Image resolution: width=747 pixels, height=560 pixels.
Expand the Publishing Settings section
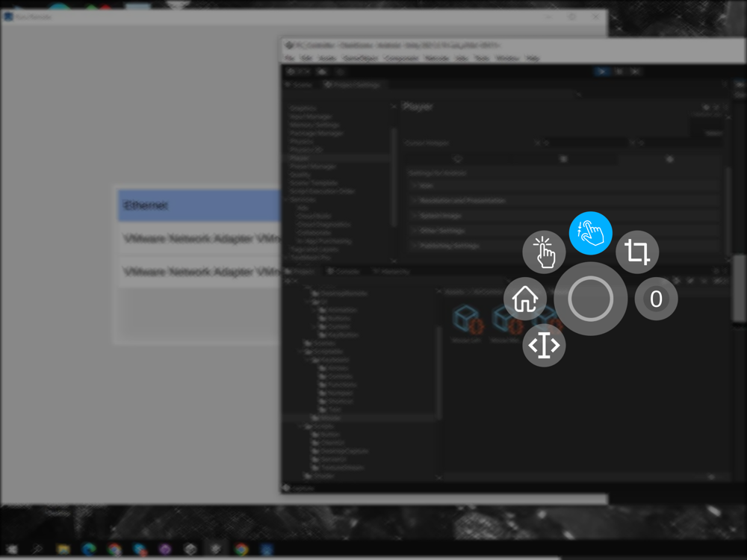[x=565, y=246]
